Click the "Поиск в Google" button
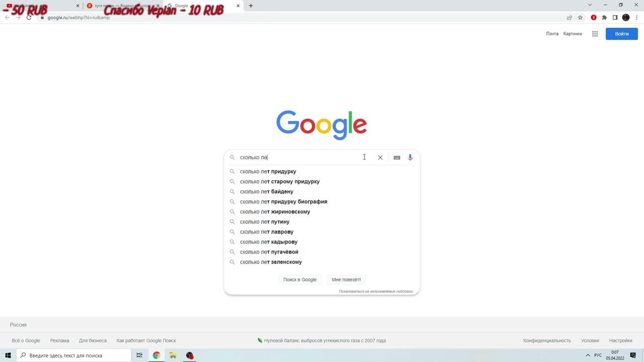The image size is (644, 362). click(x=300, y=280)
